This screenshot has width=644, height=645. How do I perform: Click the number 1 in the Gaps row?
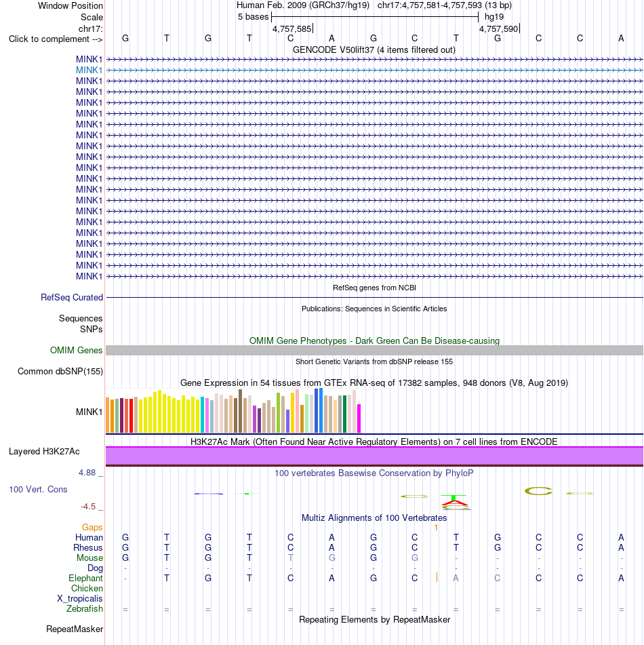click(436, 528)
